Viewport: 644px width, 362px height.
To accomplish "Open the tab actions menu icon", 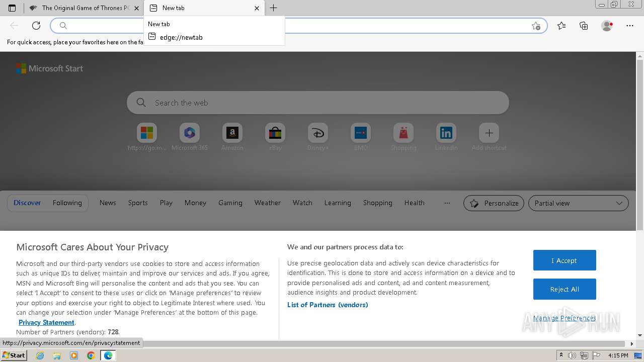I will click(12, 8).
